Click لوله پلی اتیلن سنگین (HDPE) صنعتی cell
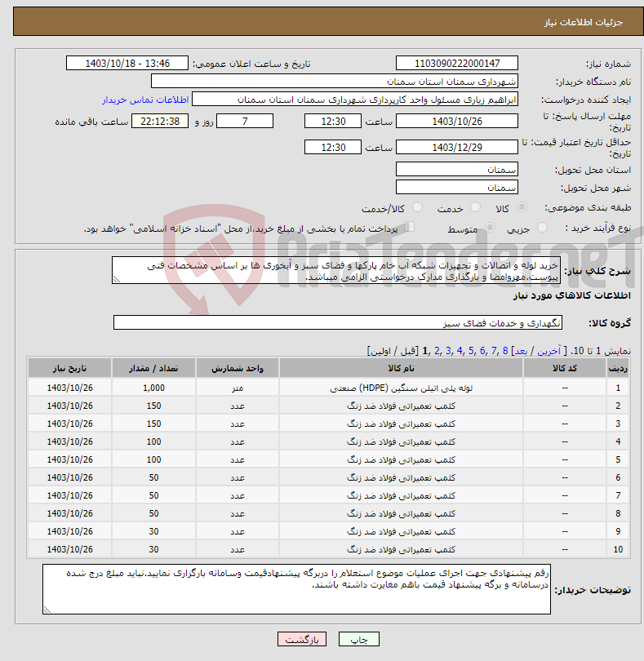 [x=401, y=388]
